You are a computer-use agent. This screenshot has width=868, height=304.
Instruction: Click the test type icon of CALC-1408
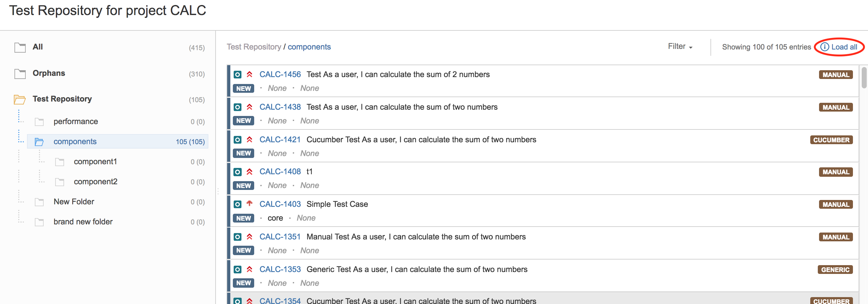tap(238, 172)
